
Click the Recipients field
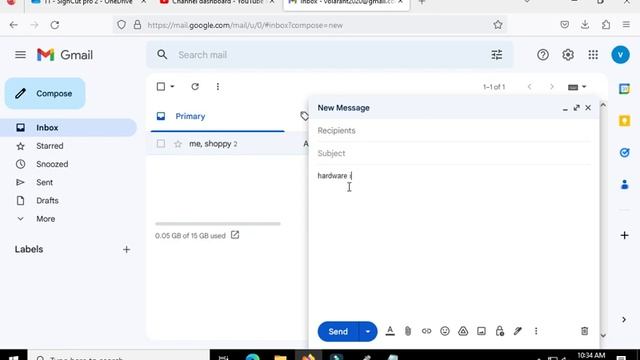pyautogui.click(x=454, y=131)
